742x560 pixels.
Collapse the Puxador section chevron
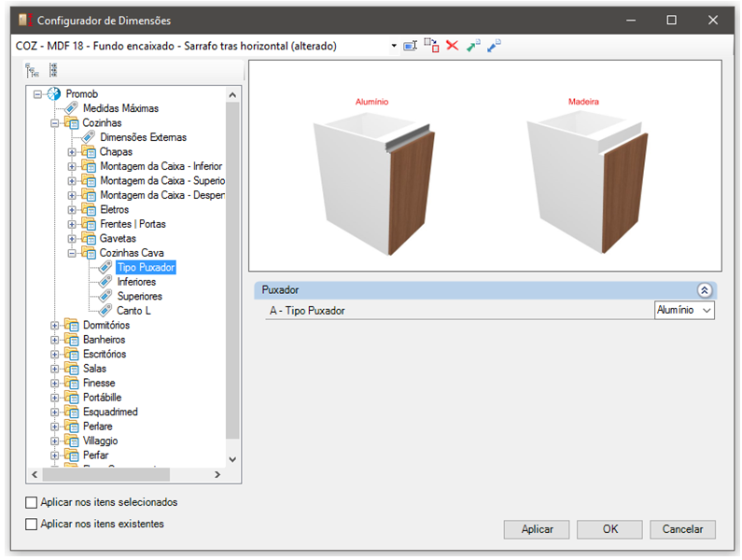(x=704, y=290)
